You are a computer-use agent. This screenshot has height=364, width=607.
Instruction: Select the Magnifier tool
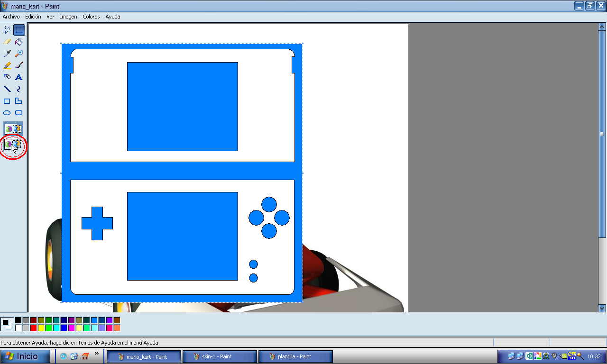tap(19, 54)
